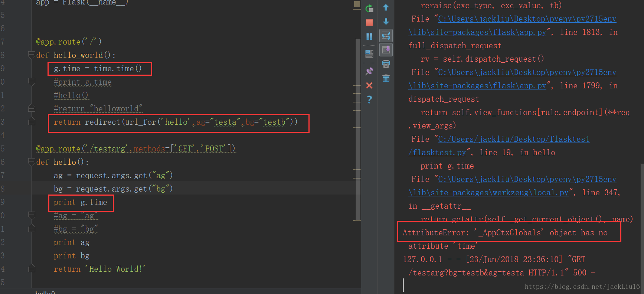Click 'rv = self.dispatch_request()' in console
The height and width of the screenshot is (294, 644).
[482, 59]
